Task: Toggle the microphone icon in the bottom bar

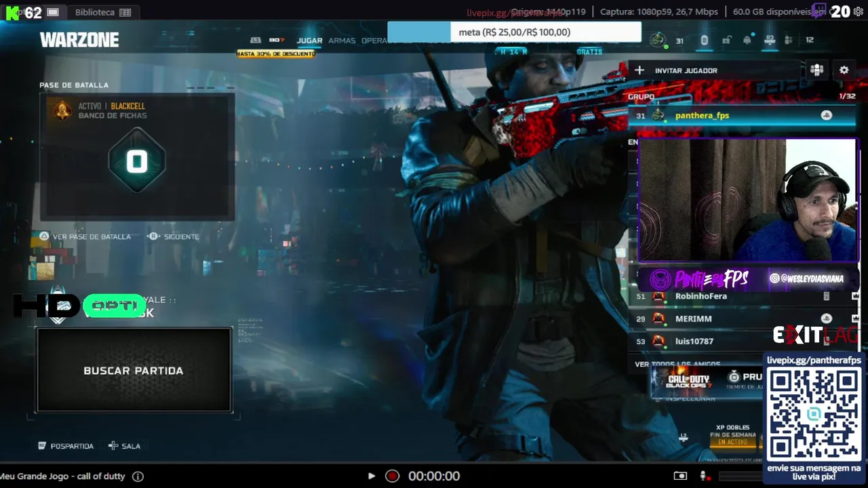Action: (703, 476)
